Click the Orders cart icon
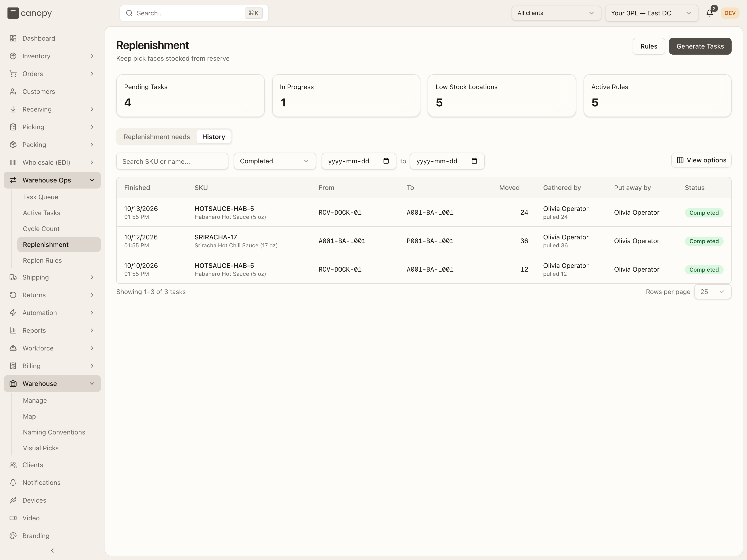This screenshot has height=560, width=747. coord(13,74)
